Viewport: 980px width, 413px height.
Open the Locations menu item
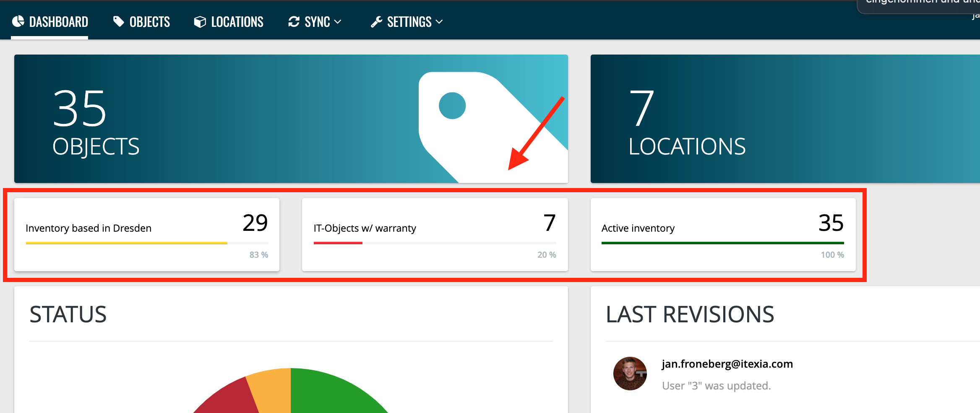[x=229, y=22]
